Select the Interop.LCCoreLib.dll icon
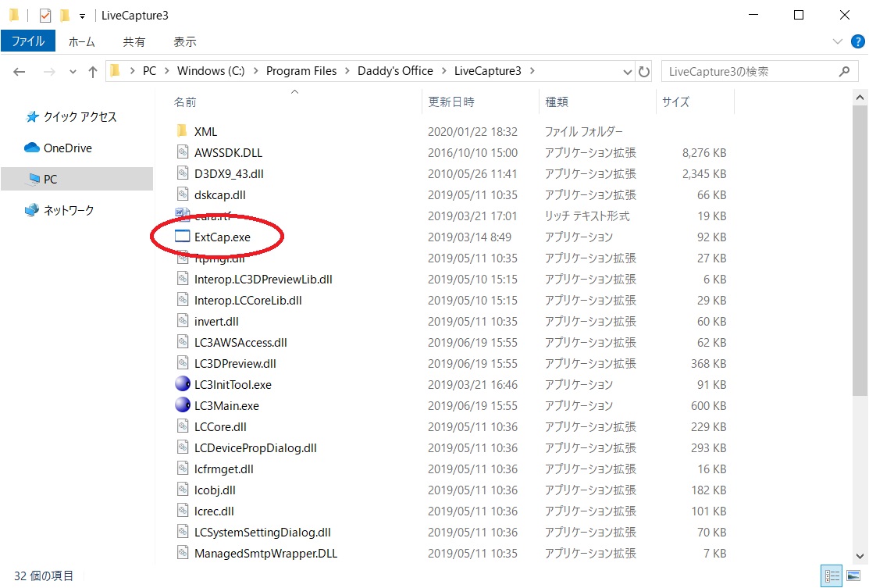This screenshot has width=869, height=588. point(183,299)
